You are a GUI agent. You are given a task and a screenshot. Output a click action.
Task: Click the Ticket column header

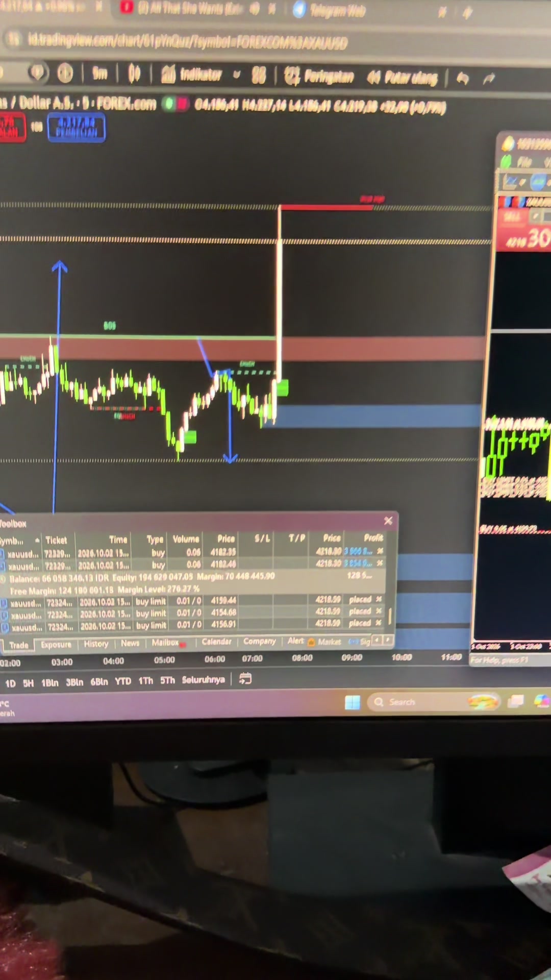pos(56,540)
